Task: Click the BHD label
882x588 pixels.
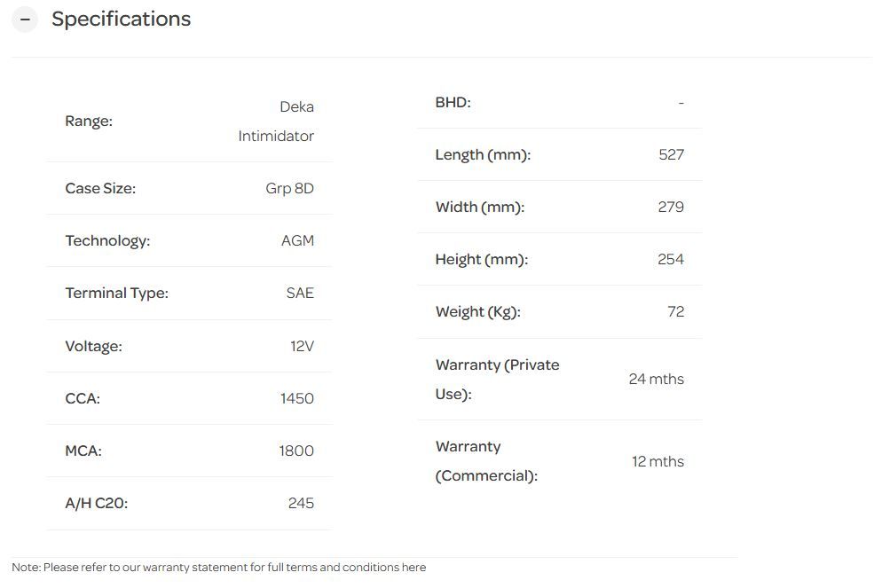Action: pos(453,102)
